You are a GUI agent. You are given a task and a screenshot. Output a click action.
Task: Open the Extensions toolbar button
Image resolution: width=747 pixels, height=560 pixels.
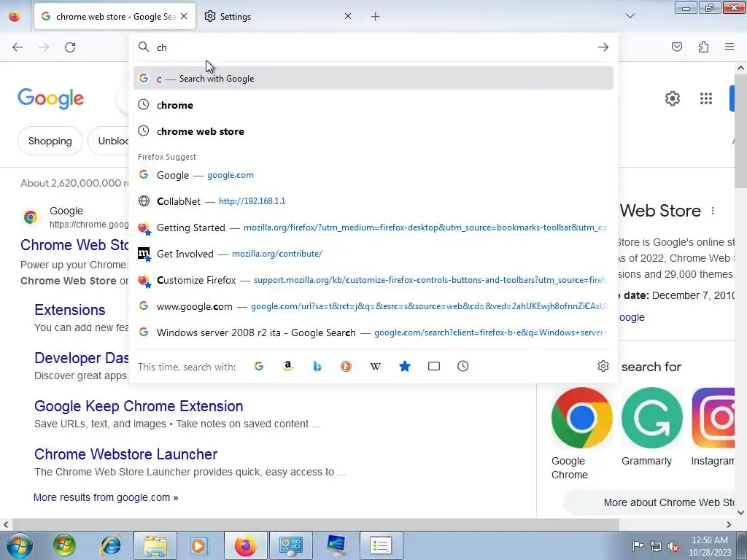pyautogui.click(x=703, y=47)
